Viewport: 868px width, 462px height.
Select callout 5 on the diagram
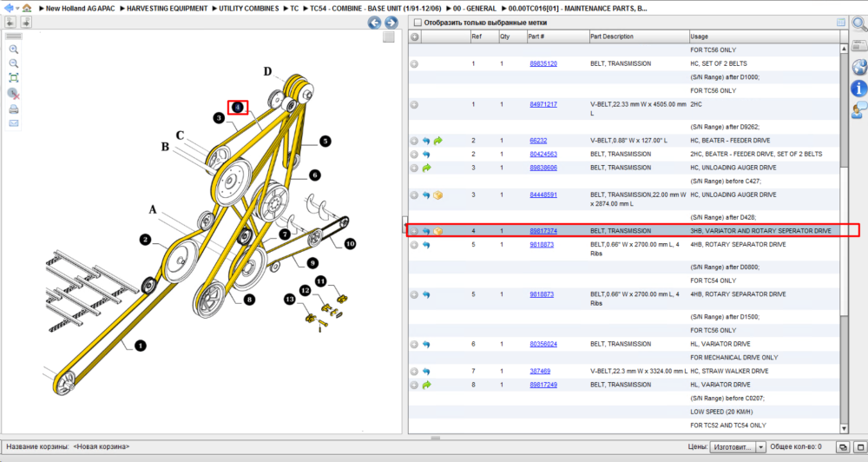coord(325,142)
